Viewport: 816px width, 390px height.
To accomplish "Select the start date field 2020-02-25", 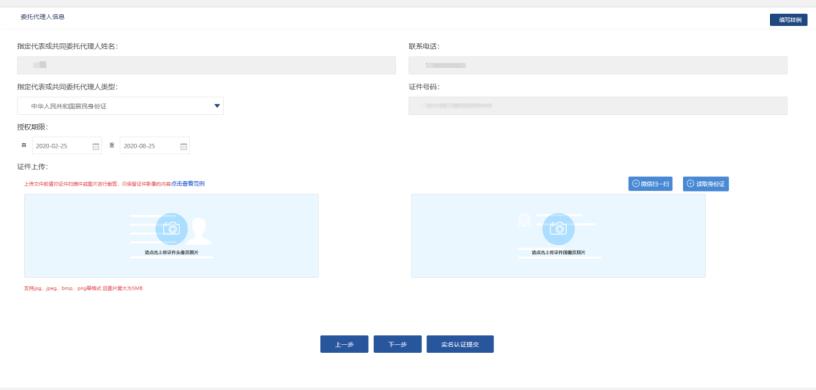I will point(67,146).
